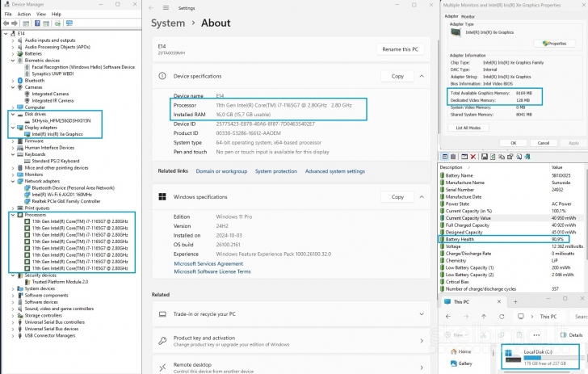The width and height of the screenshot is (588, 374).
Task: Click the exit icon in battery tool toolbar
Action: (x=527, y=157)
